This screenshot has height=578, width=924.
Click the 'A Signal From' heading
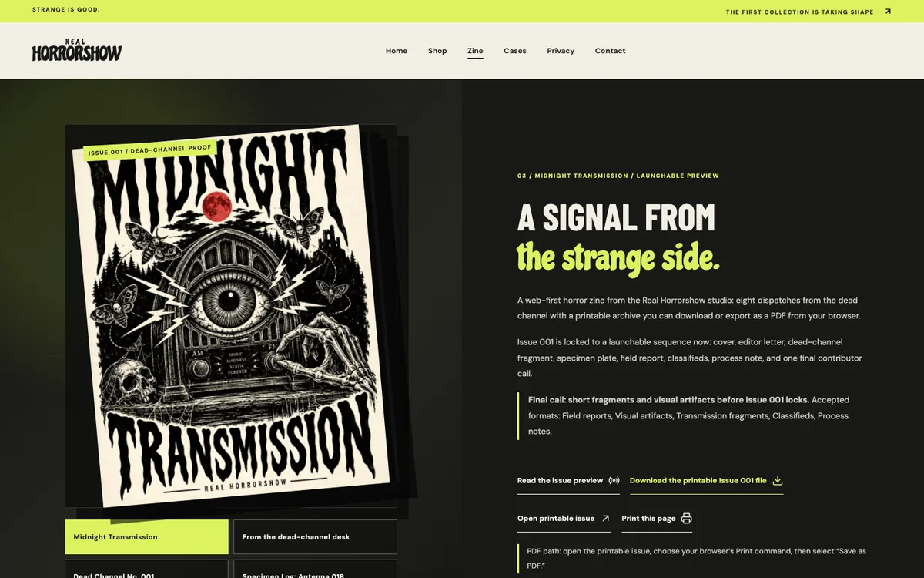point(616,218)
